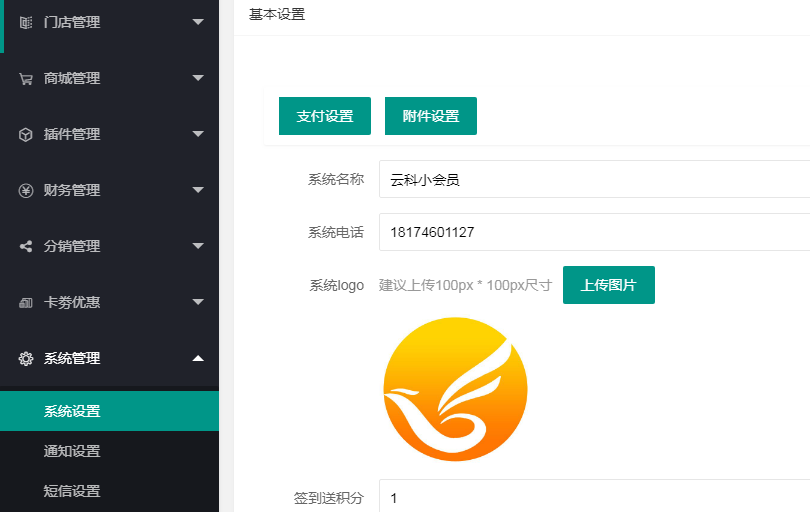Click the shopping cart icon beside 商城管理
810x512 pixels.
[x=26, y=79]
